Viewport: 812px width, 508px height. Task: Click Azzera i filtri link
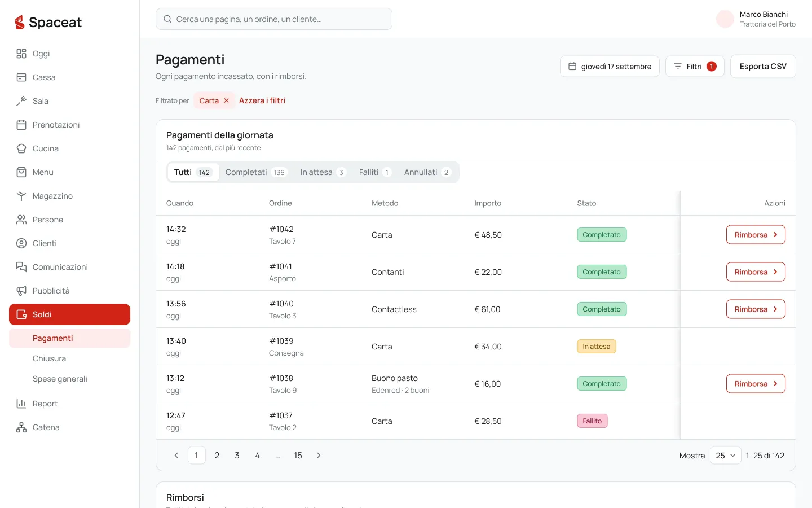pos(262,100)
